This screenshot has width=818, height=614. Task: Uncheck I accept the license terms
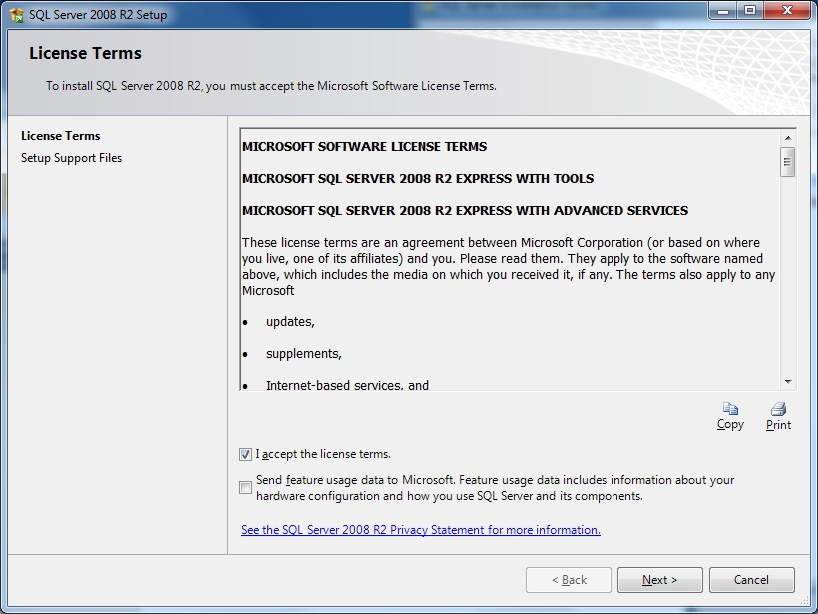click(x=245, y=454)
